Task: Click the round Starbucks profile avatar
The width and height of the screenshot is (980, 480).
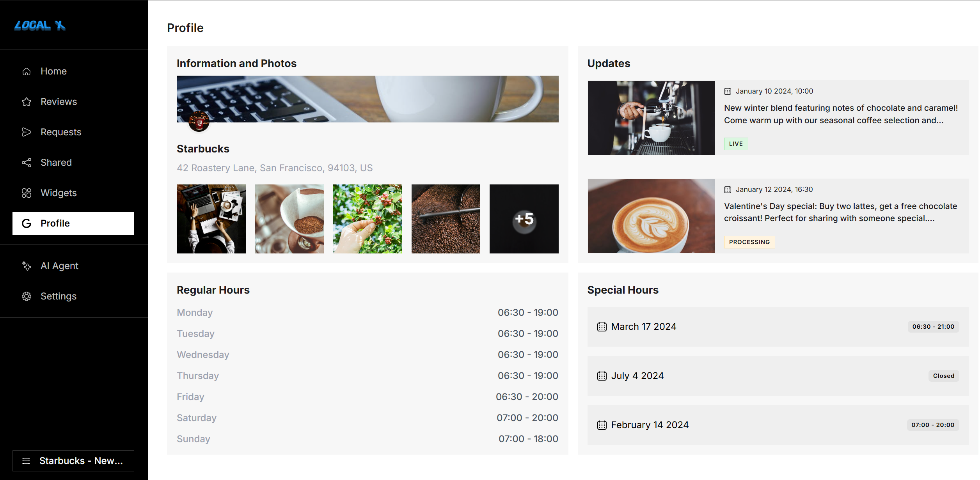Action: pyautogui.click(x=199, y=122)
